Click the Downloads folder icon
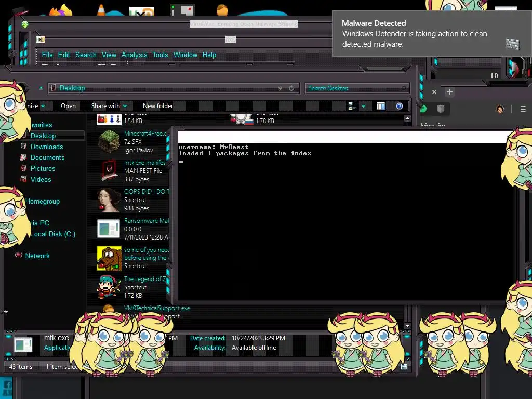Screen dimensions: 532x399 (24, 146)
